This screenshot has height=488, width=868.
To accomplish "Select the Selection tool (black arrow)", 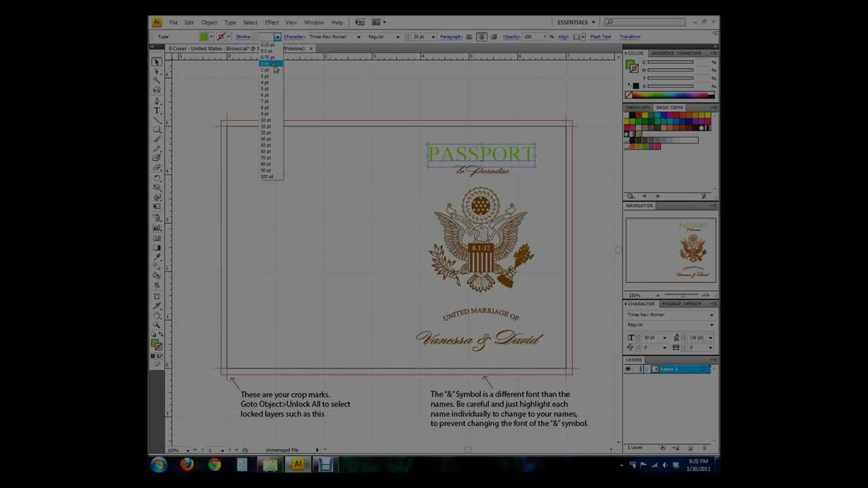I will tap(157, 62).
